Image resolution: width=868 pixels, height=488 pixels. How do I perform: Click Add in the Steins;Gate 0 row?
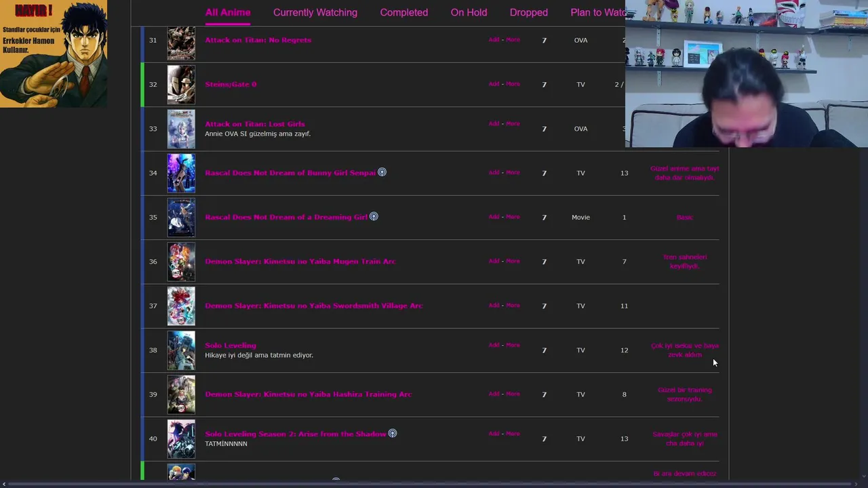click(494, 84)
